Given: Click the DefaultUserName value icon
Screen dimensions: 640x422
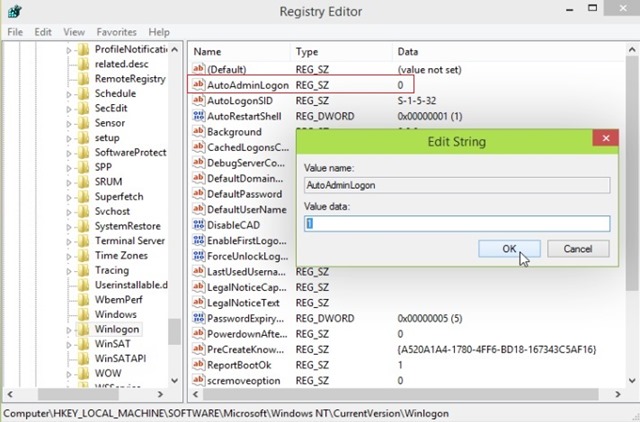Looking at the screenshot, I should (x=198, y=209).
